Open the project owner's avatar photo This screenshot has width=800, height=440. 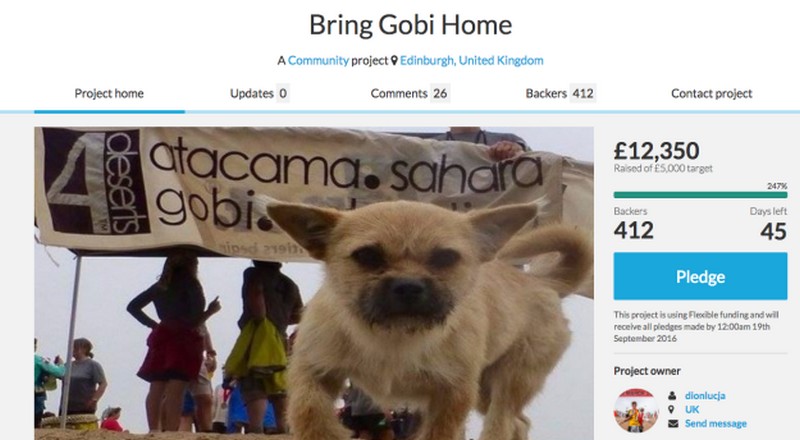(x=636, y=410)
